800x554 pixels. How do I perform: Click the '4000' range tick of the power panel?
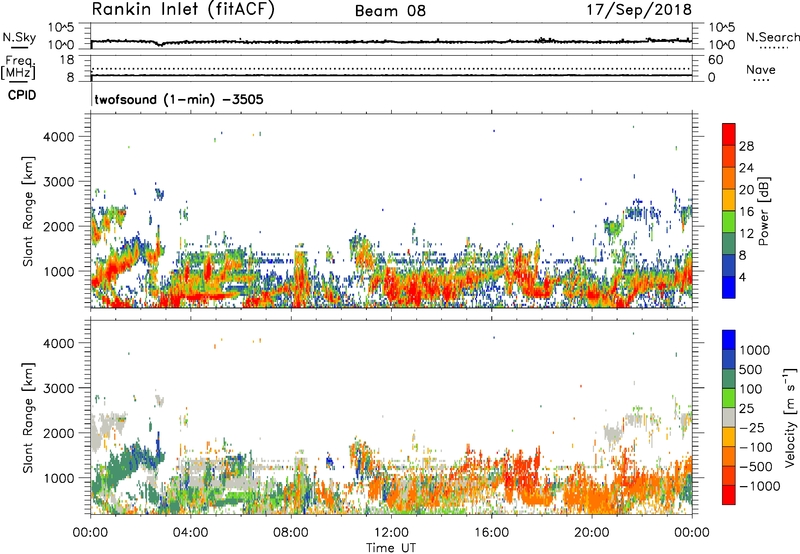59,137
